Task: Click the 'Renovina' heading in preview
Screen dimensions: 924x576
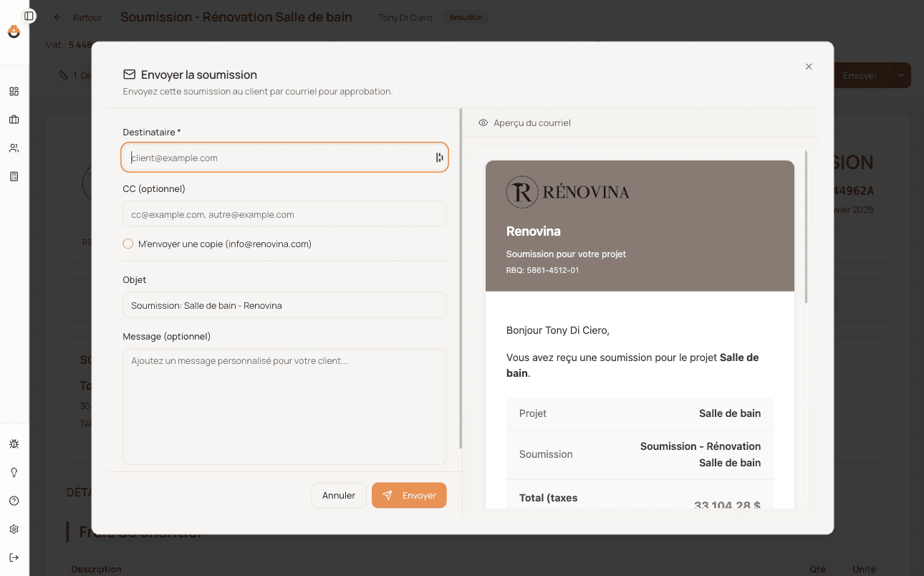Action: 534,231
